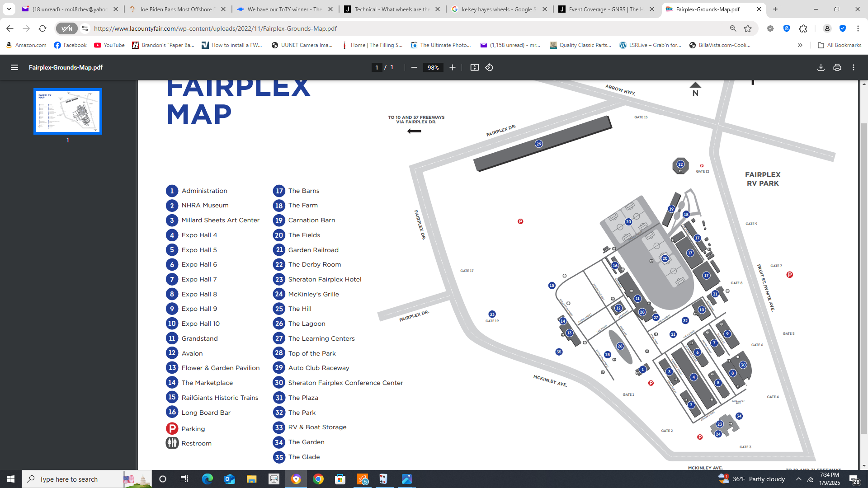Click map marker 29 on raceway

538,144
